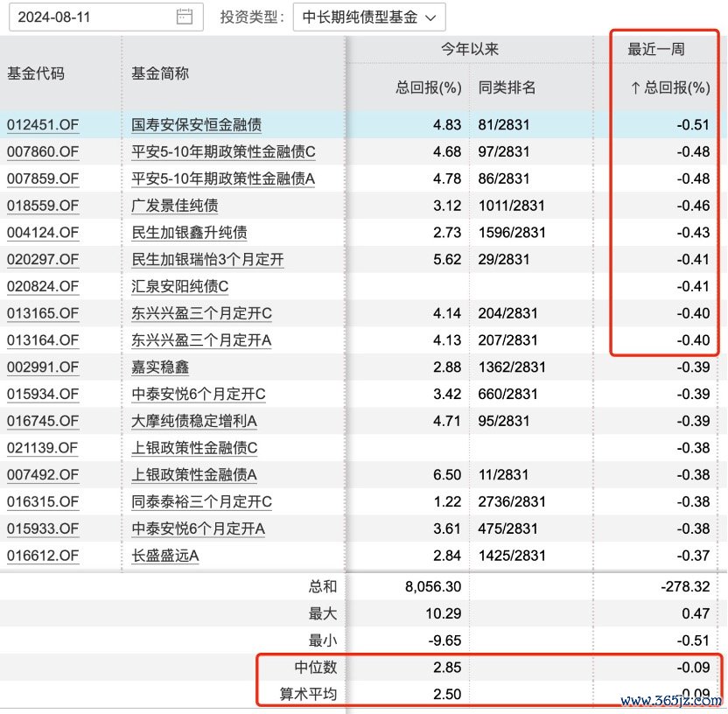Open fund code link 013164.OF
728x714 pixels.
43,340
